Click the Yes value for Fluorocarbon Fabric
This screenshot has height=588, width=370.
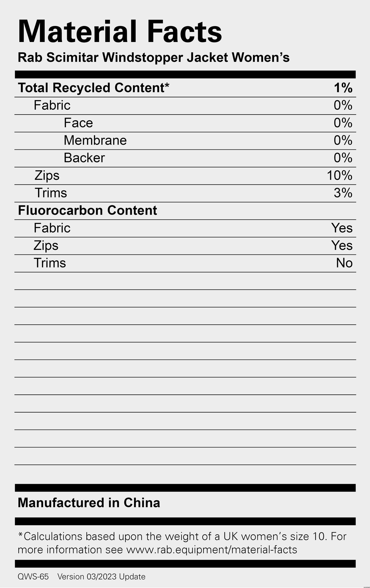(x=342, y=228)
